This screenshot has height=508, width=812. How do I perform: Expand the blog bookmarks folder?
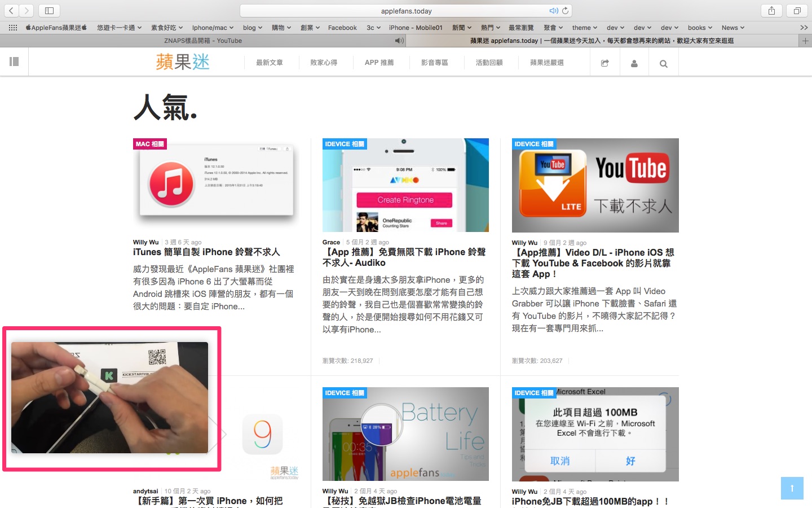coord(253,28)
